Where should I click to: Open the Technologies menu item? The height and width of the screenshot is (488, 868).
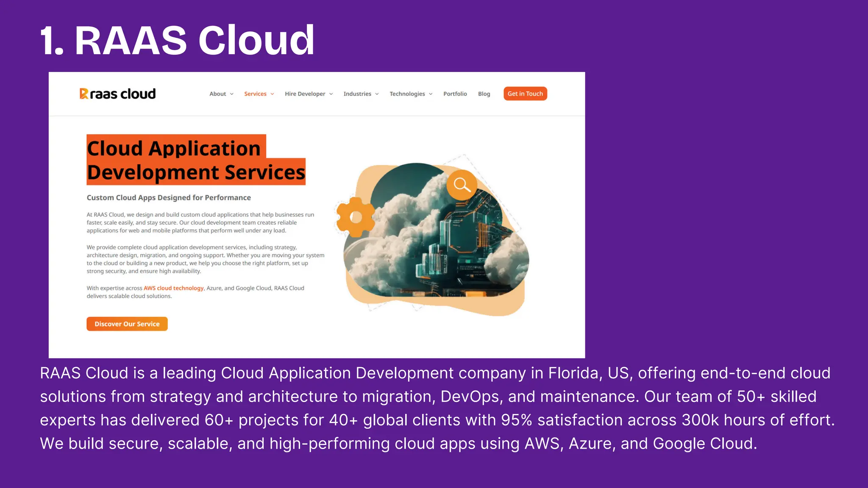click(x=407, y=94)
